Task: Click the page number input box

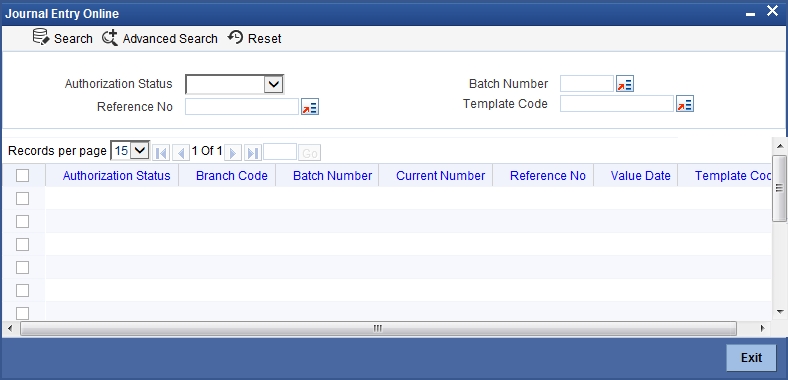Action: tap(280, 151)
